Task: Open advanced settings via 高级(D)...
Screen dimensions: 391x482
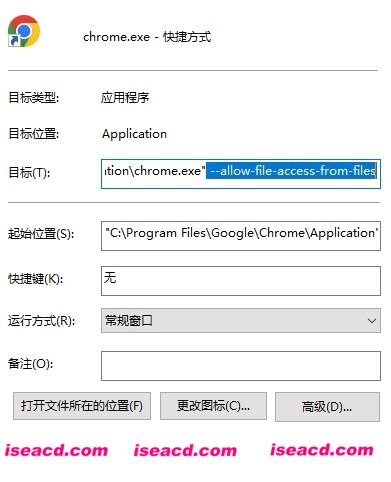Action: click(327, 407)
